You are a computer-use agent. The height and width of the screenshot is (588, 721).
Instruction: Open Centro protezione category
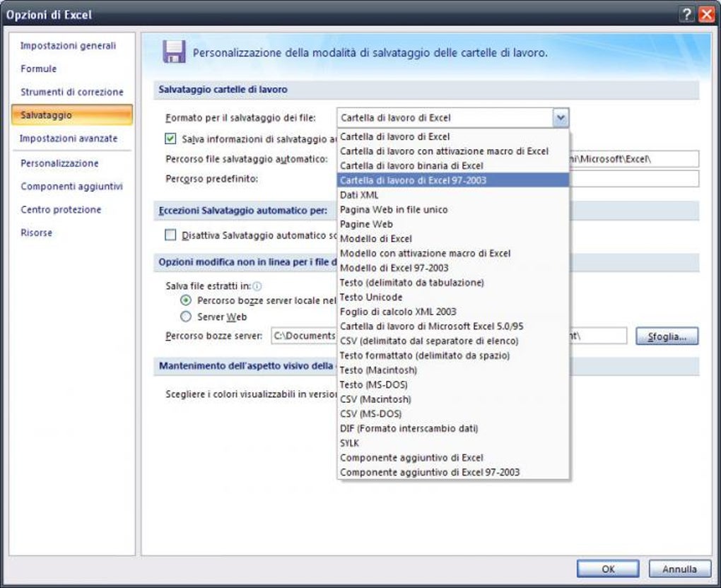coord(61,210)
